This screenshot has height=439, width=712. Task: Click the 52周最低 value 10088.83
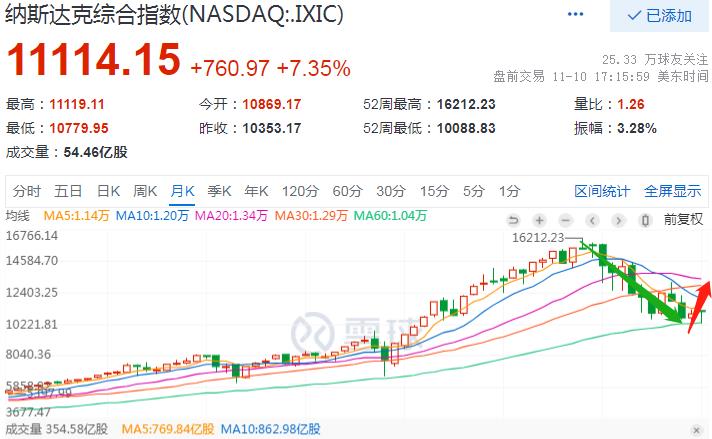(466, 128)
